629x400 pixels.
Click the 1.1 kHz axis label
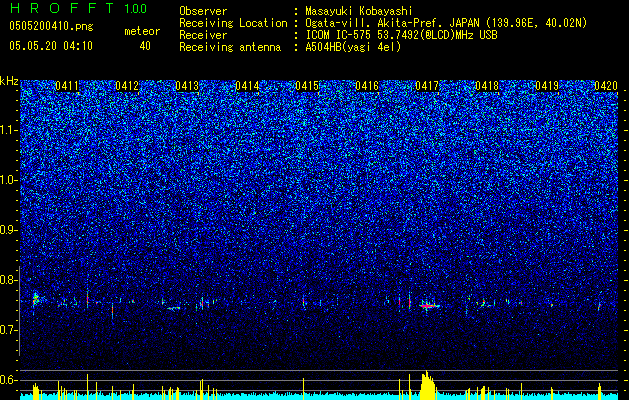tap(9, 130)
